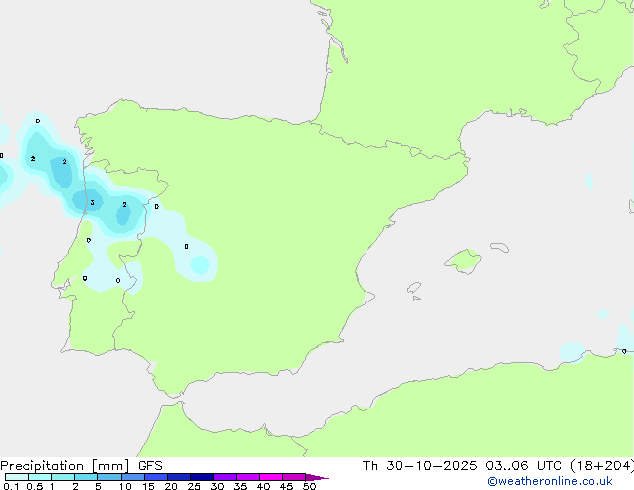Click the '35' legend scale label
This screenshot has width=634, height=490.
click(240, 486)
